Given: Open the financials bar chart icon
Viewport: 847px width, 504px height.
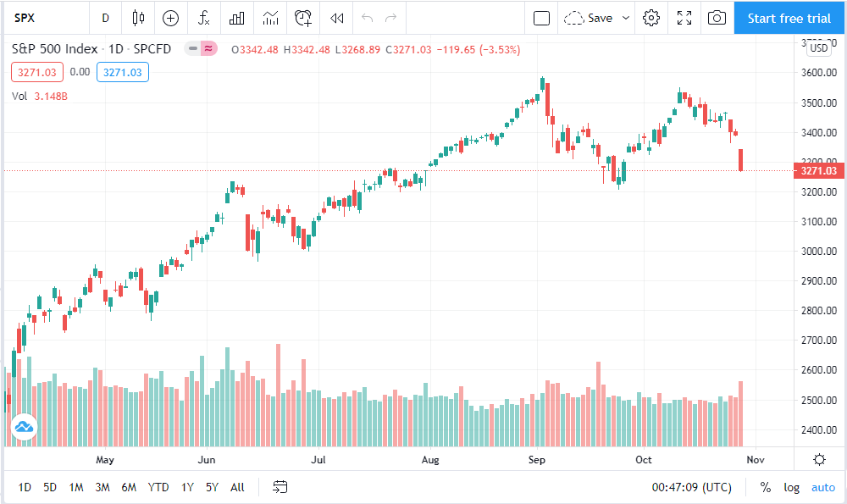Looking at the screenshot, I should coord(236,19).
